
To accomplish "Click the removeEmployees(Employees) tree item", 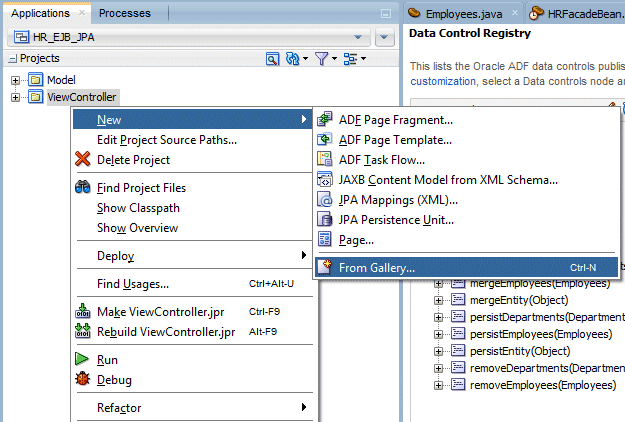I will click(x=543, y=385).
